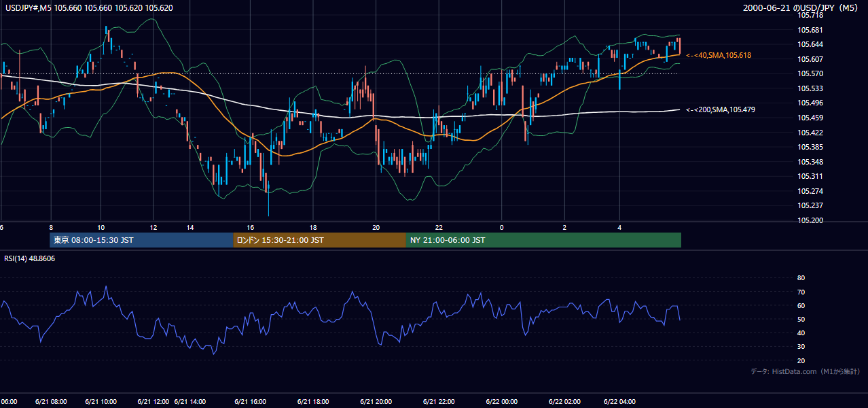Click the RSI 50 level label
The image size is (868, 408).
(x=801, y=319)
